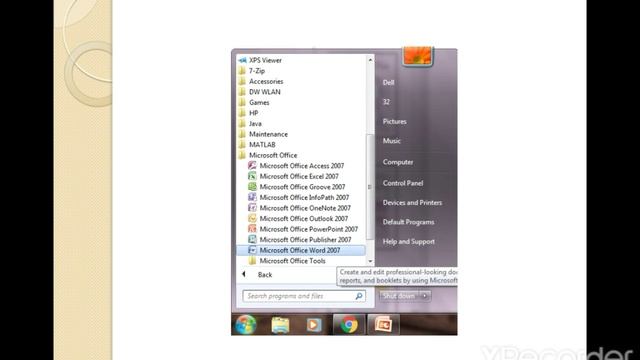Open Control Panel
Image resolution: width=640 pixels, height=360 pixels.
[x=403, y=183]
